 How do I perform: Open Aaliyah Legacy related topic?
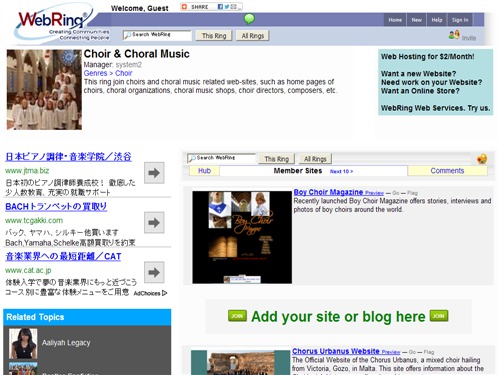[66, 343]
